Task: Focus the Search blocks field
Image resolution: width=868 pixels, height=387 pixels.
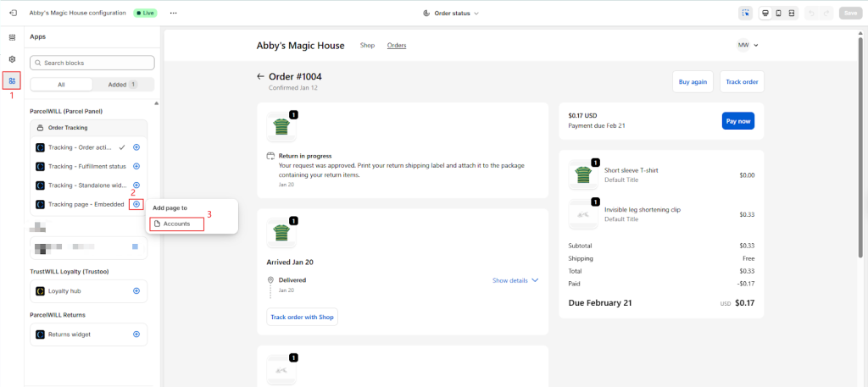Action: point(92,63)
